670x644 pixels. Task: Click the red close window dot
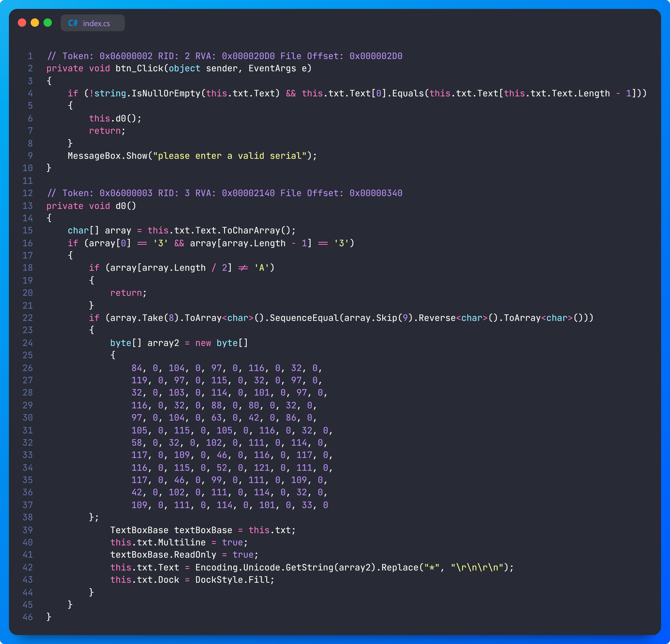pos(22,22)
